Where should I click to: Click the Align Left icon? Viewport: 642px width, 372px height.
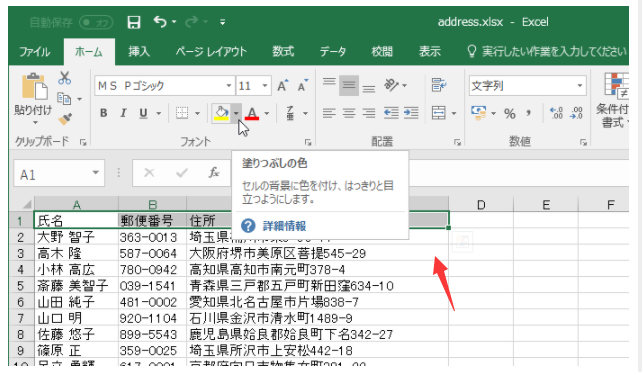coord(329,113)
